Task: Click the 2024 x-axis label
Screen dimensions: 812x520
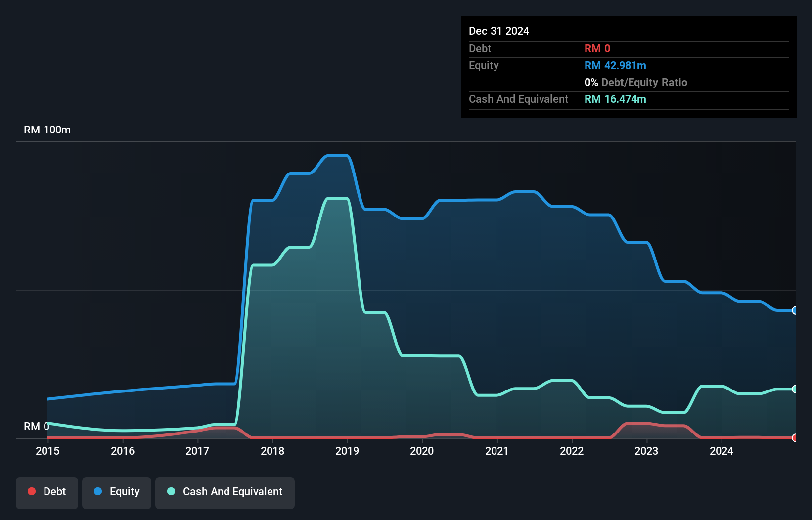Action: 722,451
